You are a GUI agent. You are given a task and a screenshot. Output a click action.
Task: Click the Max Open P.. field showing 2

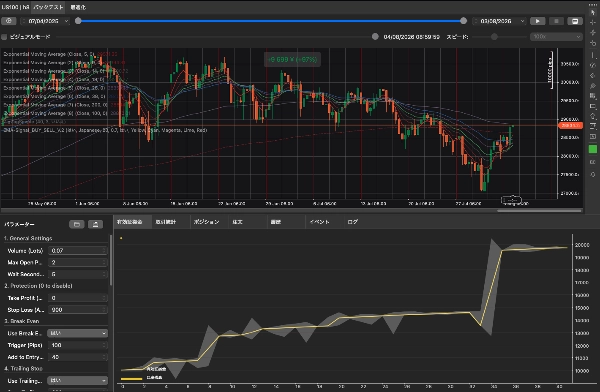click(78, 263)
